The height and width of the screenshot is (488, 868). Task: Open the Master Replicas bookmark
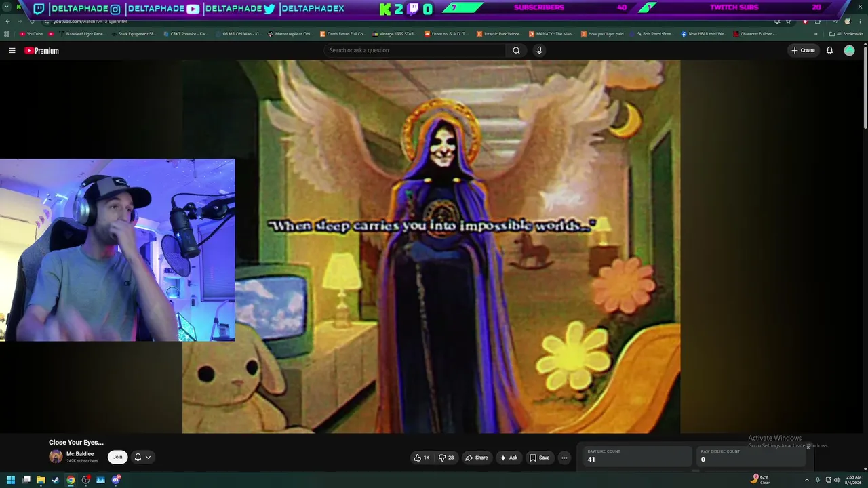(290, 34)
